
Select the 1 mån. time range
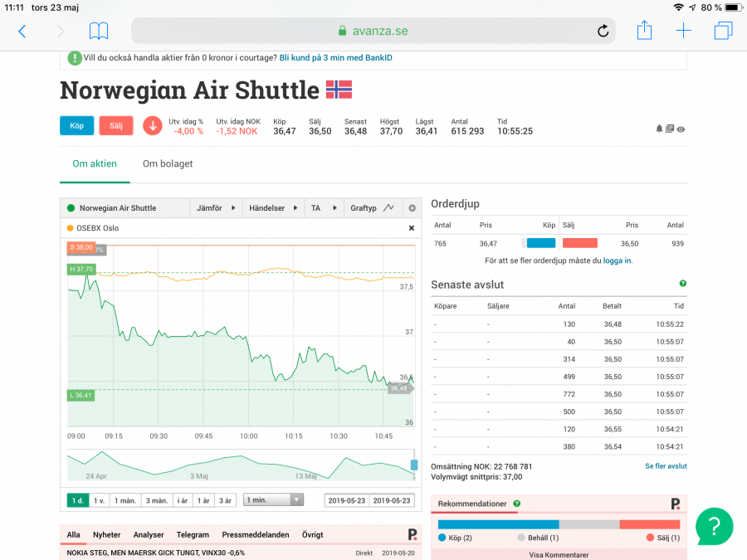(125, 500)
